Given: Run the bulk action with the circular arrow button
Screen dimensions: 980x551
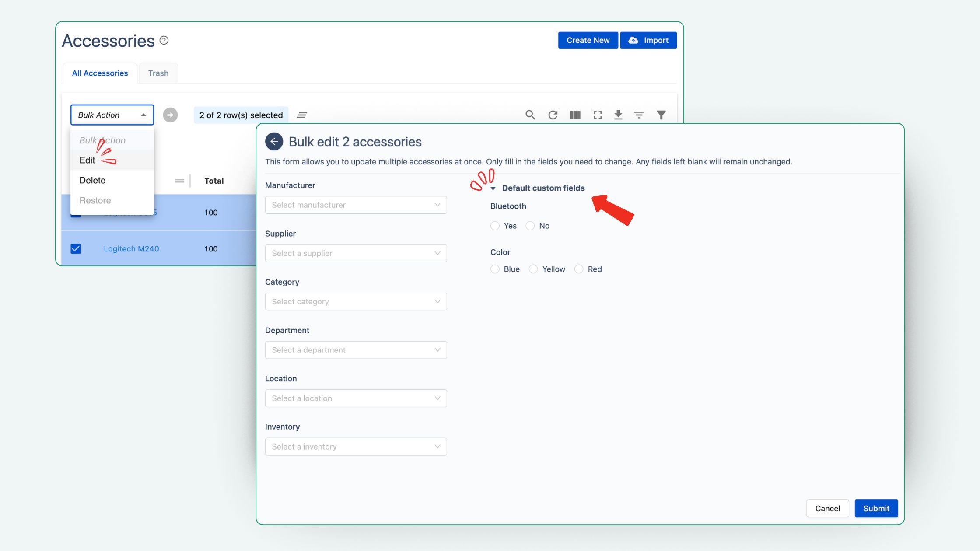Looking at the screenshot, I should coord(170,115).
